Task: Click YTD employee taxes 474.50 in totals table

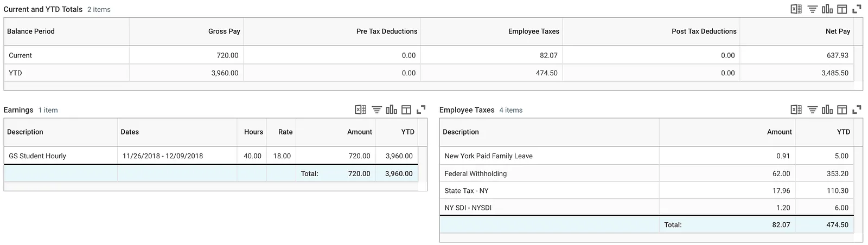Action: [x=546, y=73]
